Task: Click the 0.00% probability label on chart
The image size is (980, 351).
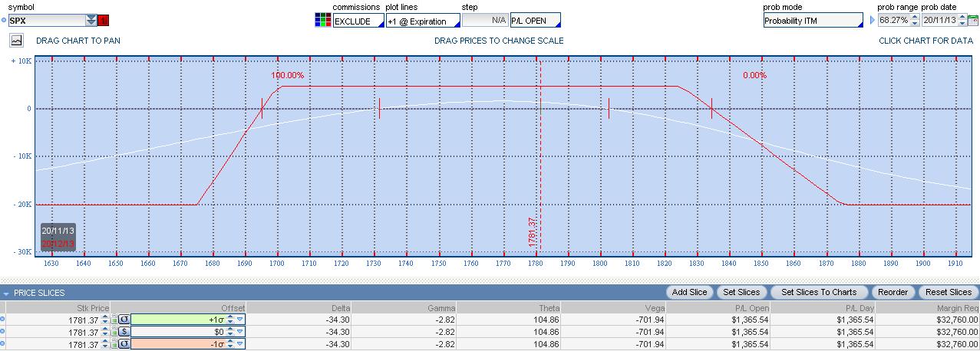Action: 754,75
